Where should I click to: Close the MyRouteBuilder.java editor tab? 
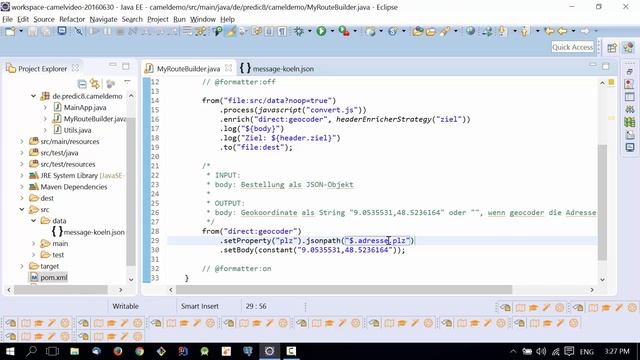tap(229, 68)
